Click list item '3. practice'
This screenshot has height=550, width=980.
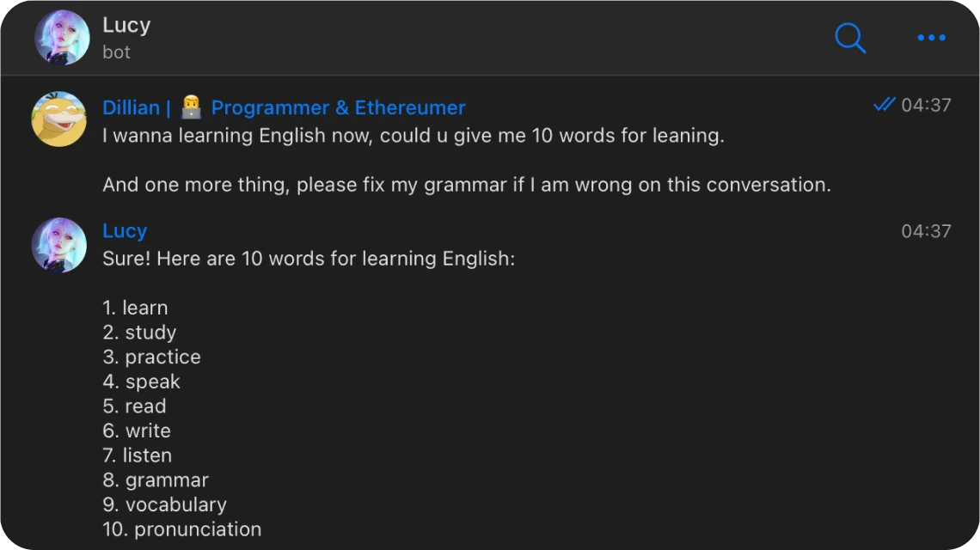pos(151,357)
